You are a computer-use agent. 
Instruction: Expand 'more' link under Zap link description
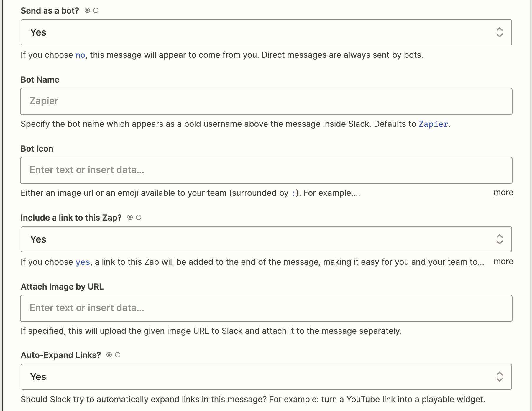click(503, 262)
